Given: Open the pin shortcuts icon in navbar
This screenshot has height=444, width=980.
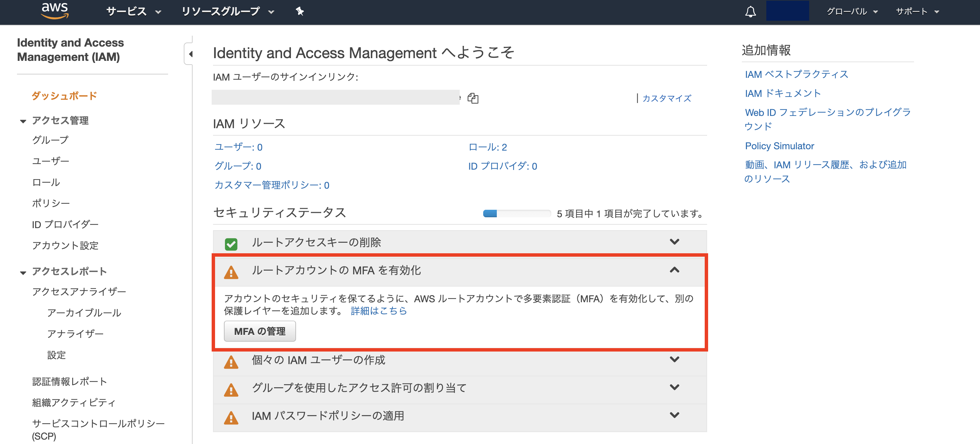Looking at the screenshot, I should pyautogui.click(x=300, y=12).
